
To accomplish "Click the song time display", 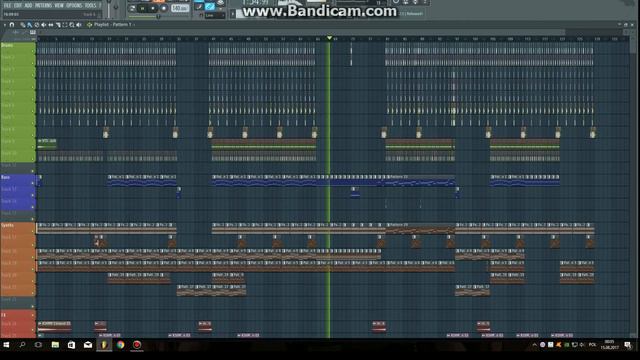I will click(x=256, y=3).
